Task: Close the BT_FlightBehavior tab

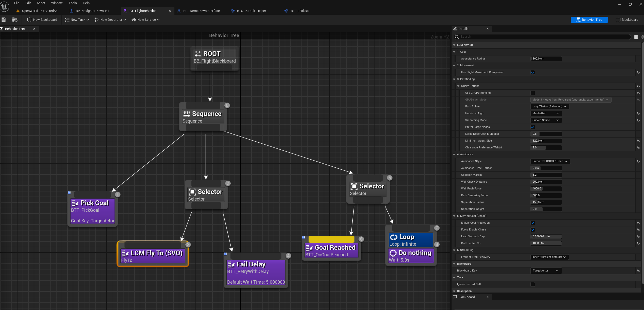Action: (170, 11)
